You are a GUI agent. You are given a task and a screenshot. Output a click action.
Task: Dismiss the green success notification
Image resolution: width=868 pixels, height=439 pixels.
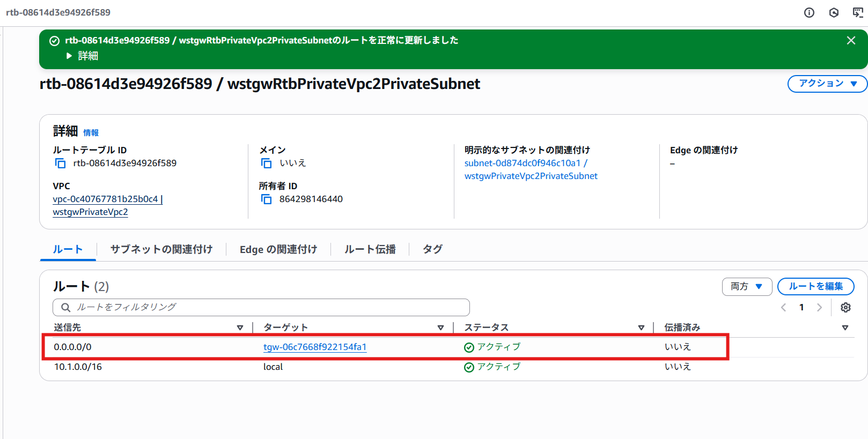(x=851, y=40)
